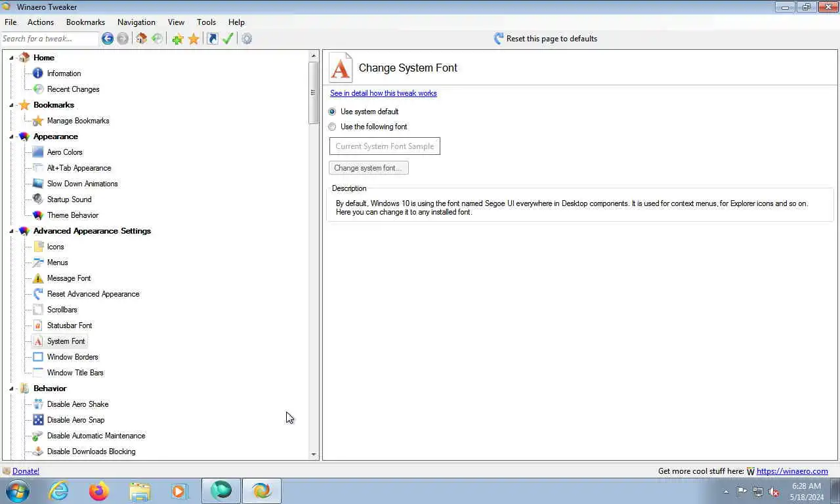Click the Slow Down Animations icon
Screen dimensions: 840x504
(x=38, y=184)
